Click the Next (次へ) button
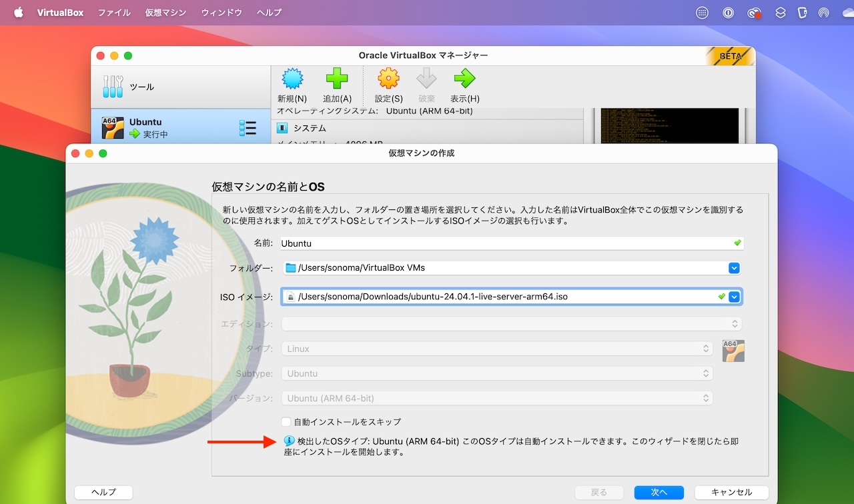The image size is (854, 504). pyautogui.click(x=659, y=492)
